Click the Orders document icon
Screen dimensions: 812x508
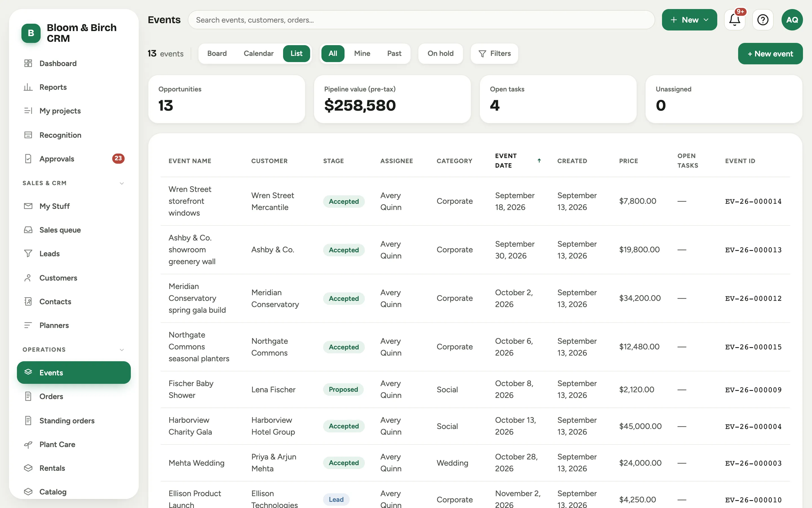pyautogui.click(x=28, y=396)
